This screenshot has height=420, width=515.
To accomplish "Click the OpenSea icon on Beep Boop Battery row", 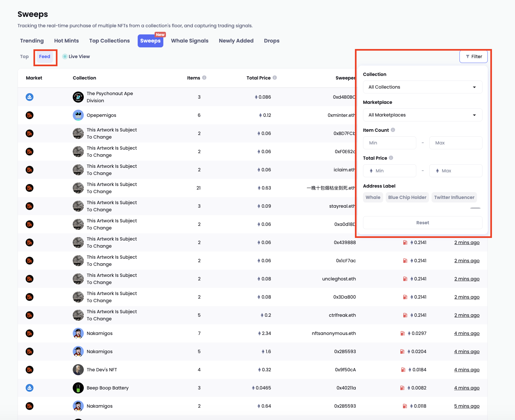I will click(x=30, y=388).
